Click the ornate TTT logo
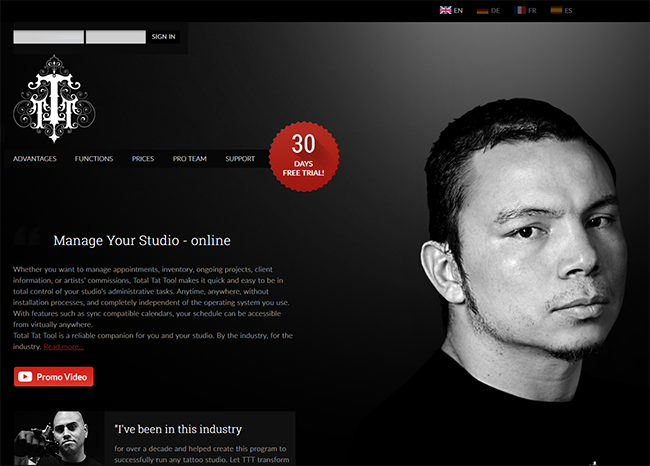Viewport: 650px width, 466px height. [54, 99]
